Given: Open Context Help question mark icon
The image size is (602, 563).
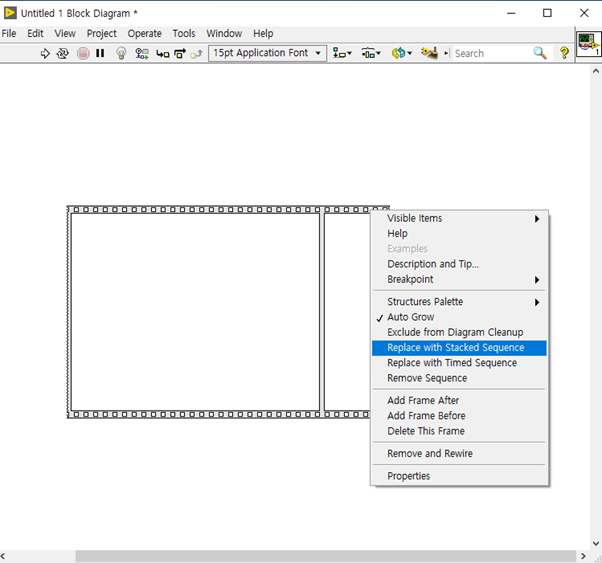Looking at the screenshot, I should click(x=564, y=53).
